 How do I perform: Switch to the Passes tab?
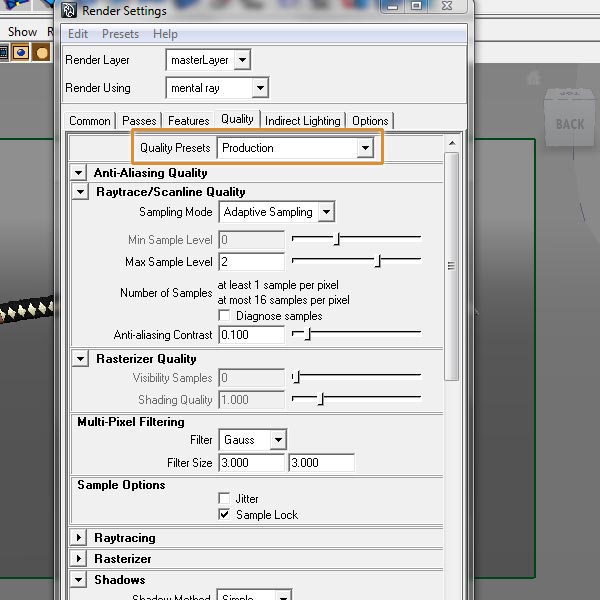[139, 121]
